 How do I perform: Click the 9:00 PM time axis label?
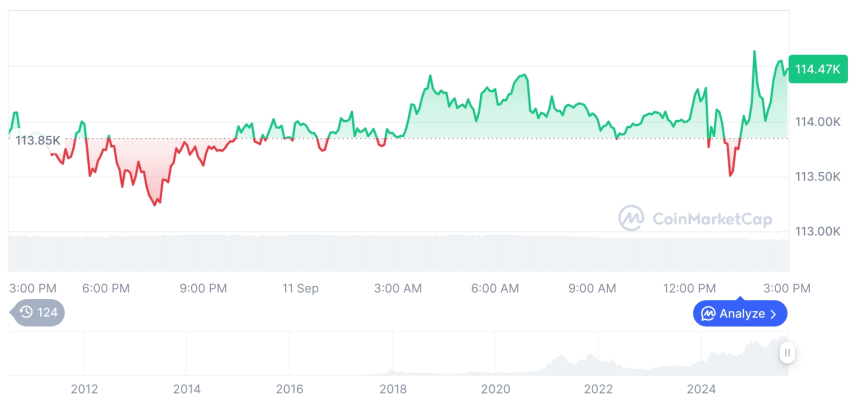click(x=203, y=288)
